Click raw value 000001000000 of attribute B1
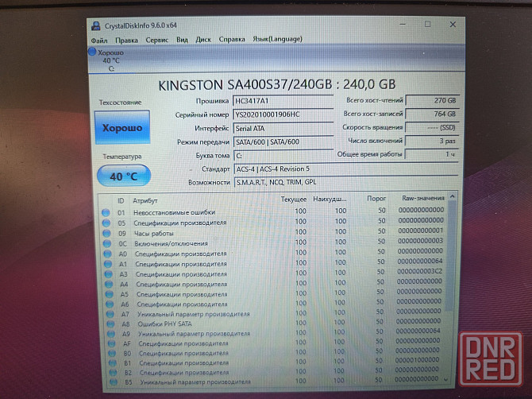Screen dimensions: 532x399 tap(417, 359)
